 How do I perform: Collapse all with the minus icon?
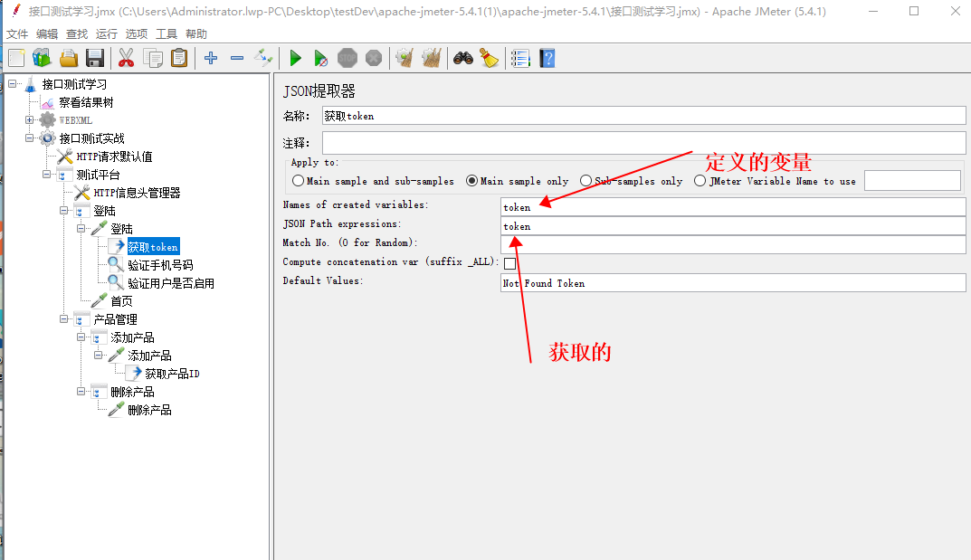coord(236,58)
